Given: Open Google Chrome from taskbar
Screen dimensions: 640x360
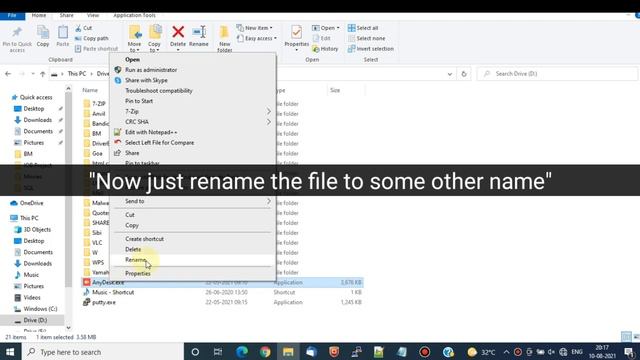Looking at the screenshot, I should [x=265, y=352].
